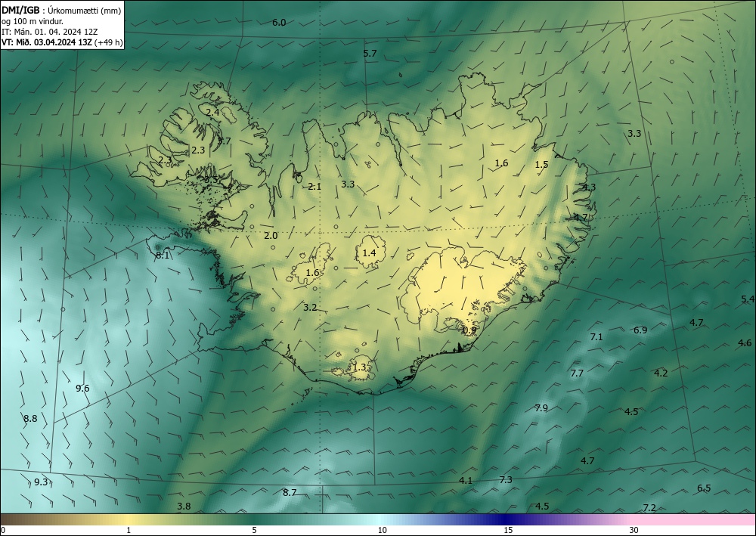Viewport: 756px width, 536px height.
Task: Select the 2.1 value label
Action: point(314,187)
